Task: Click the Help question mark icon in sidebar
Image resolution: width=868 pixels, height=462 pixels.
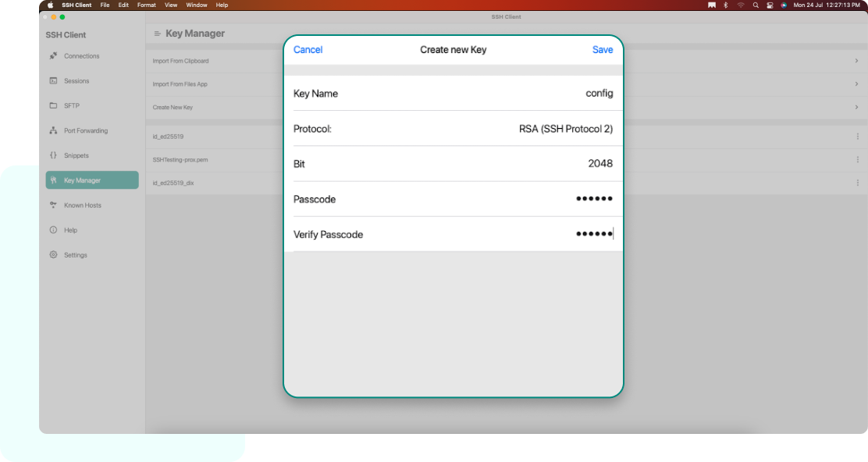Action: click(53, 230)
